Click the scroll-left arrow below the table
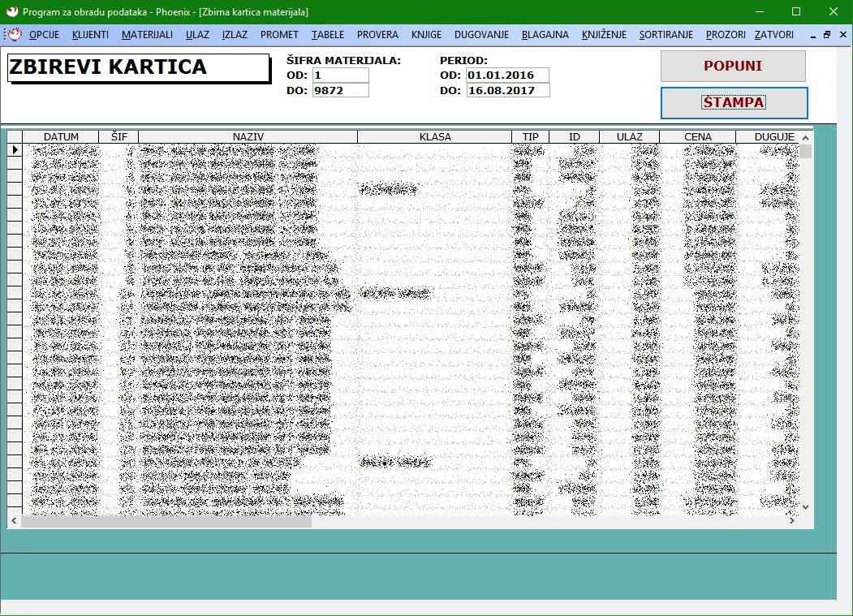Viewport: 853px width, 616px height. coord(14,521)
